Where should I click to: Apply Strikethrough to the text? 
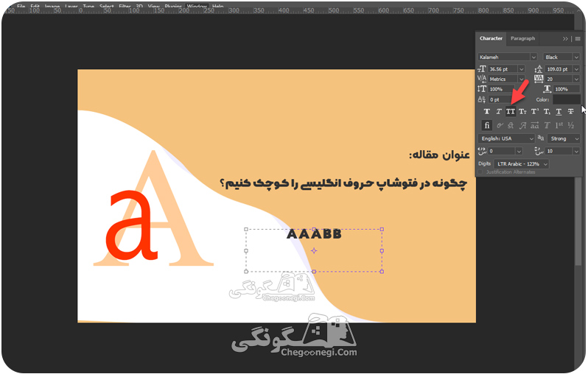571,112
